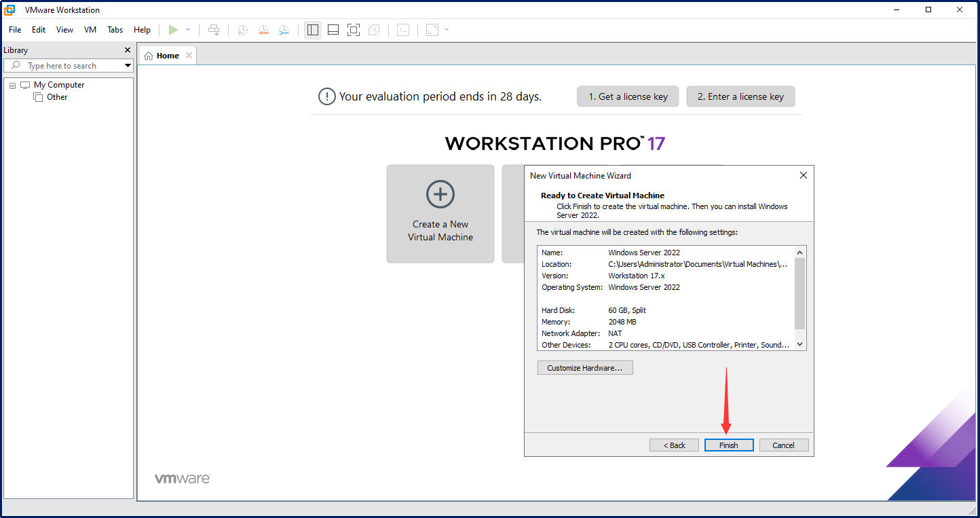Close the Home tab

click(x=189, y=56)
